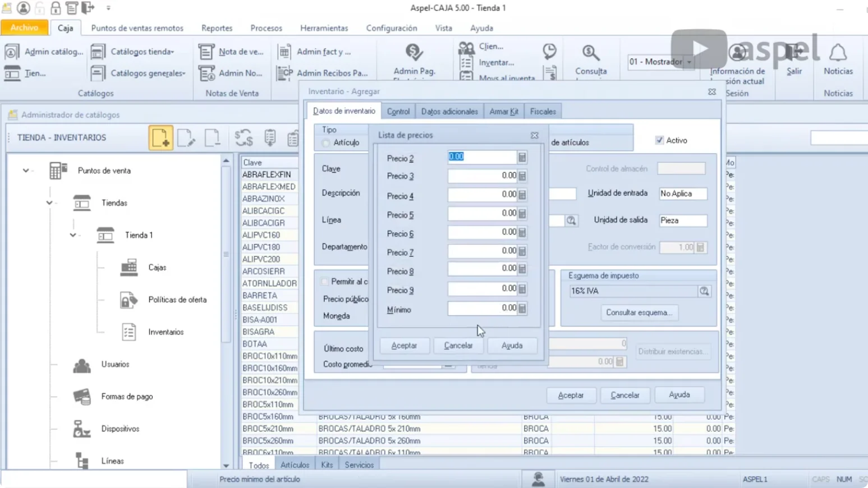The width and height of the screenshot is (868, 488).
Task: Select ABRAFLEXFIN row in Clave list
Action: pos(269,174)
